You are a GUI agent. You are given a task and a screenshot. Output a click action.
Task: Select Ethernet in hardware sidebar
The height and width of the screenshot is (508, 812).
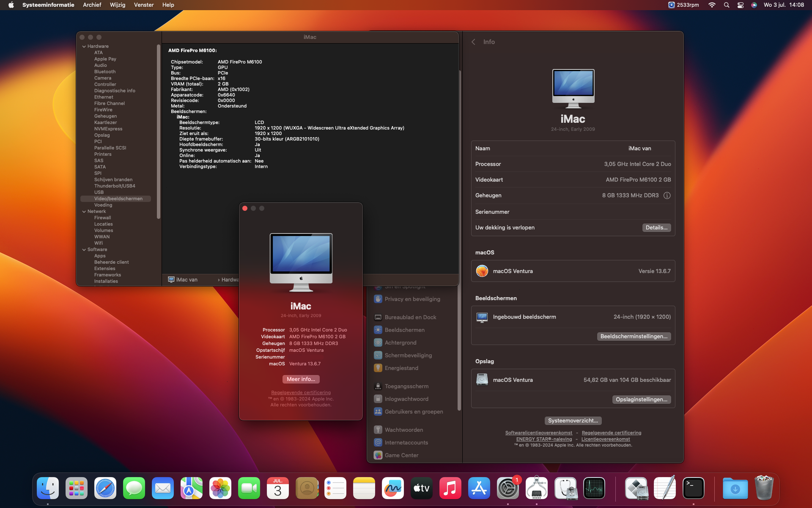(104, 97)
